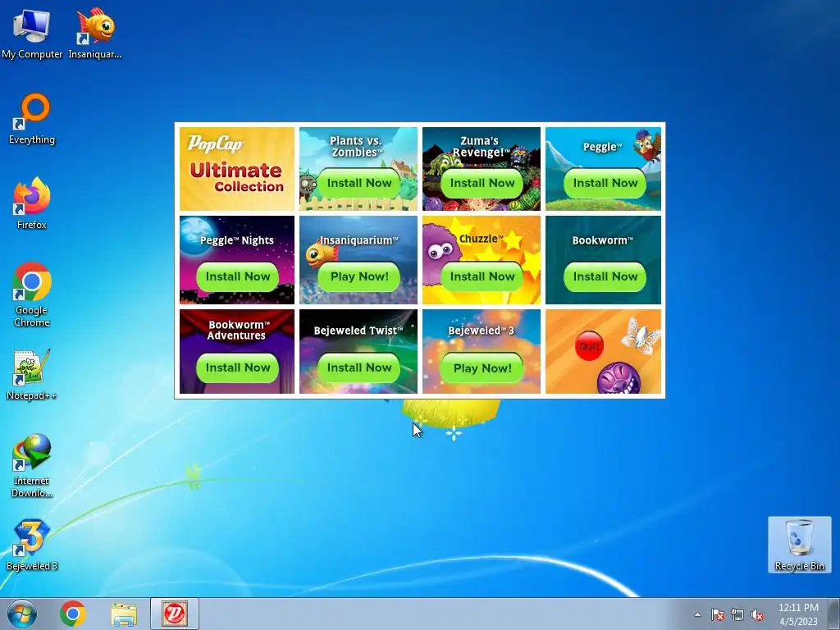Open the clock showing 12:11 PM
This screenshot has height=630, width=840.
798,614
